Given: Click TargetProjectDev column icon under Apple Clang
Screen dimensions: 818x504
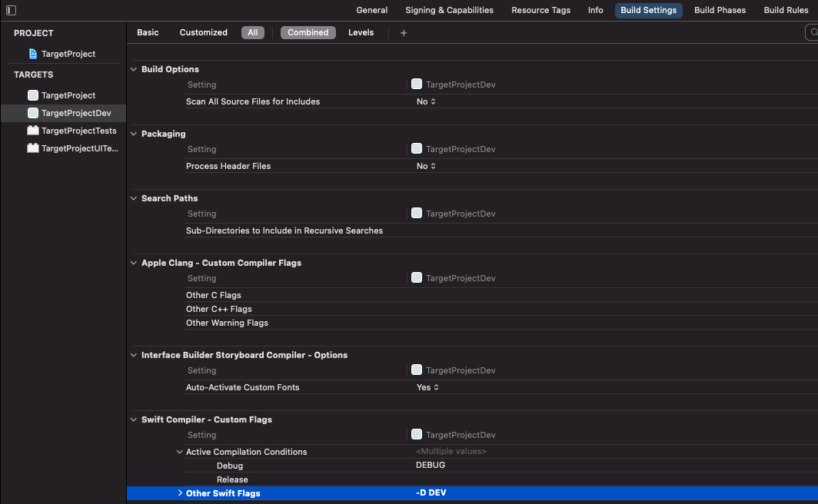Looking at the screenshot, I should (417, 278).
